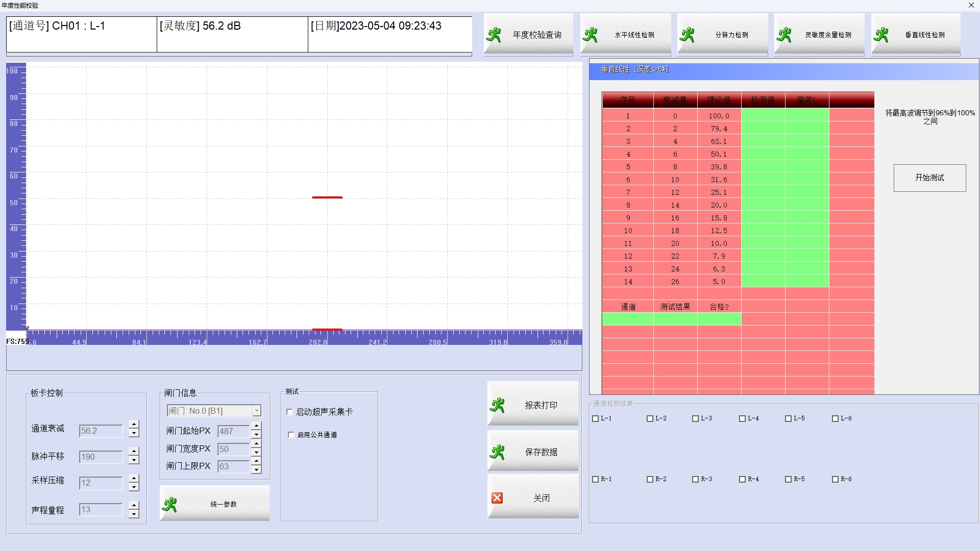Image resolution: width=980 pixels, height=551 pixels.
Task: Click the 衰减量 column header
Action: coord(675,100)
